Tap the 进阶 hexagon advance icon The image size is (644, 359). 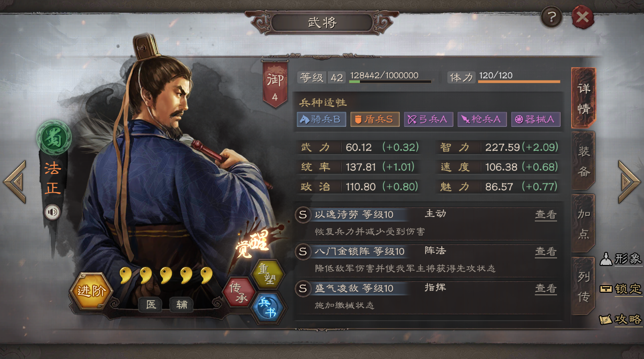[91, 291]
